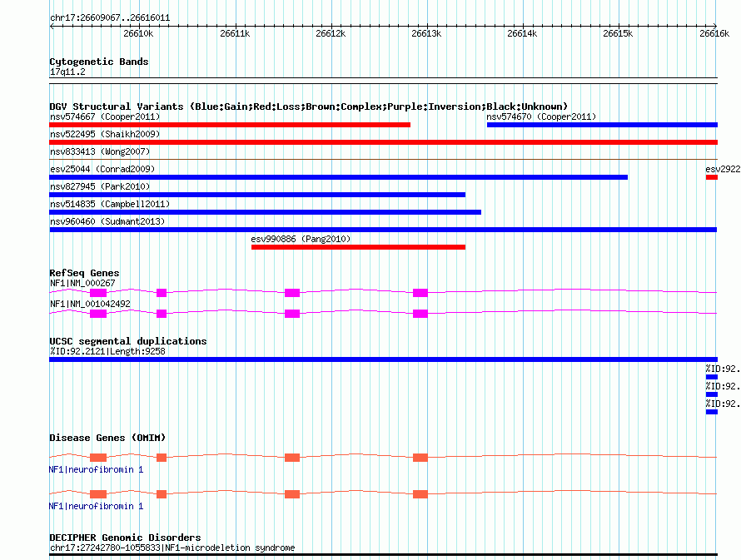Click the %ID:92.2121|Length:9258 label
The height and width of the screenshot is (560, 741).
(107, 351)
